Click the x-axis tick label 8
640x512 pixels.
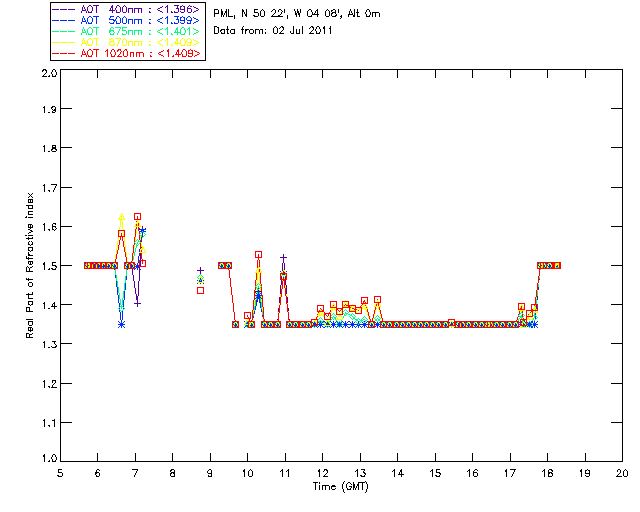click(173, 473)
